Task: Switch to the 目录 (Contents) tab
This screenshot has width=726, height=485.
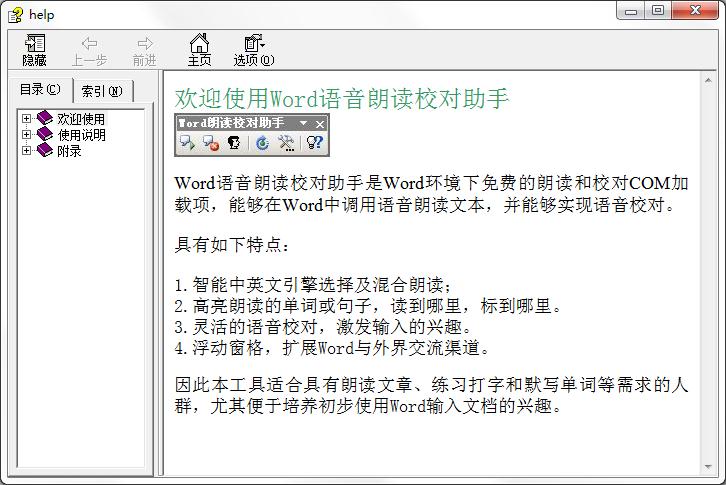Action: tap(40, 89)
